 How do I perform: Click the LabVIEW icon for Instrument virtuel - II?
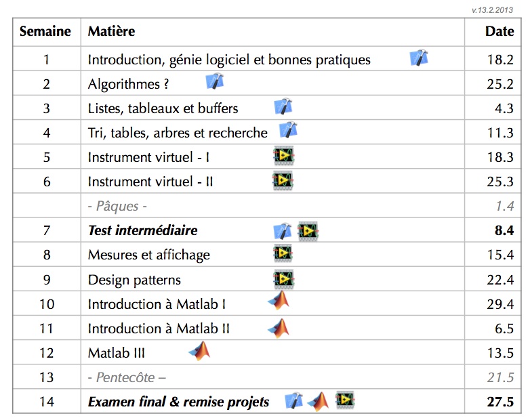point(283,180)
